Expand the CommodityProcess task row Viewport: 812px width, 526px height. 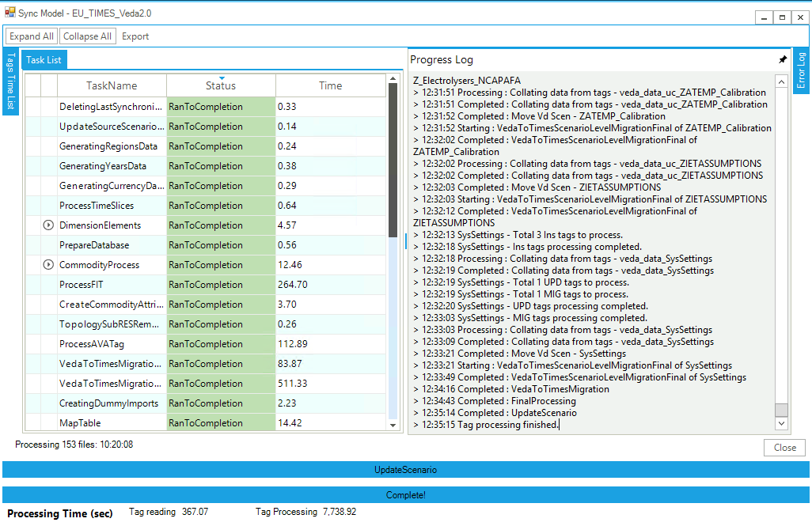click(x=48, y=264)
